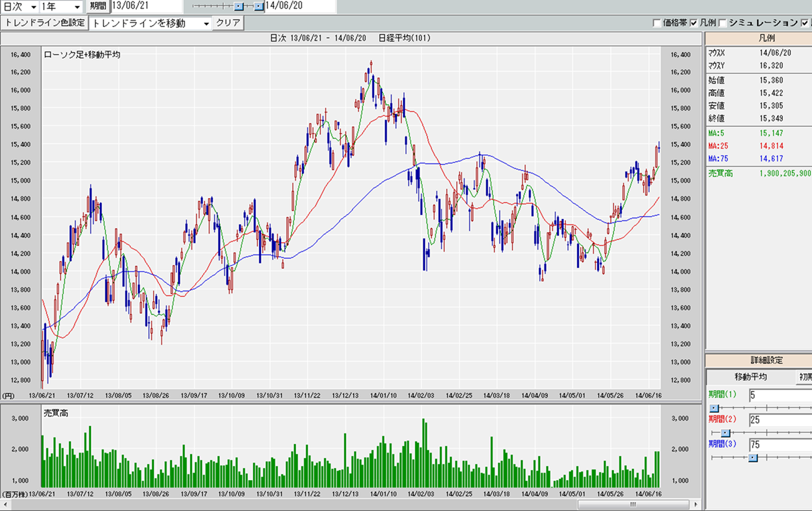Select the 移動平均 tab

[x=750, y=377]
